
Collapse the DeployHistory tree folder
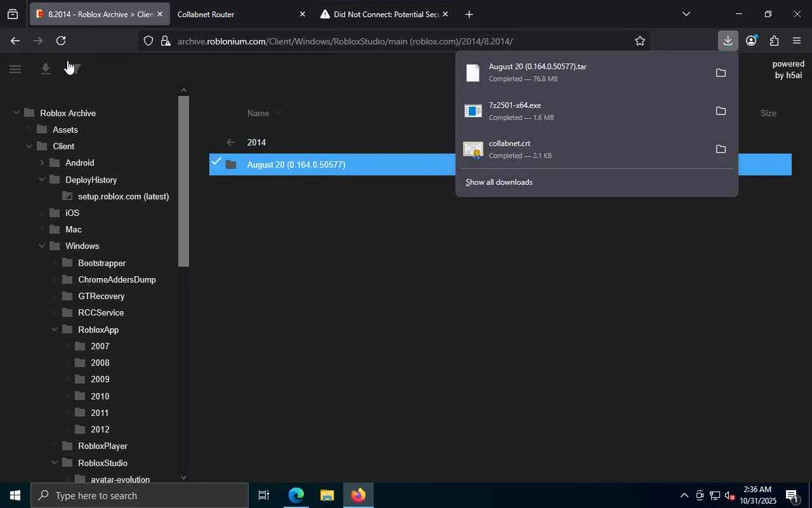(42, 180)
